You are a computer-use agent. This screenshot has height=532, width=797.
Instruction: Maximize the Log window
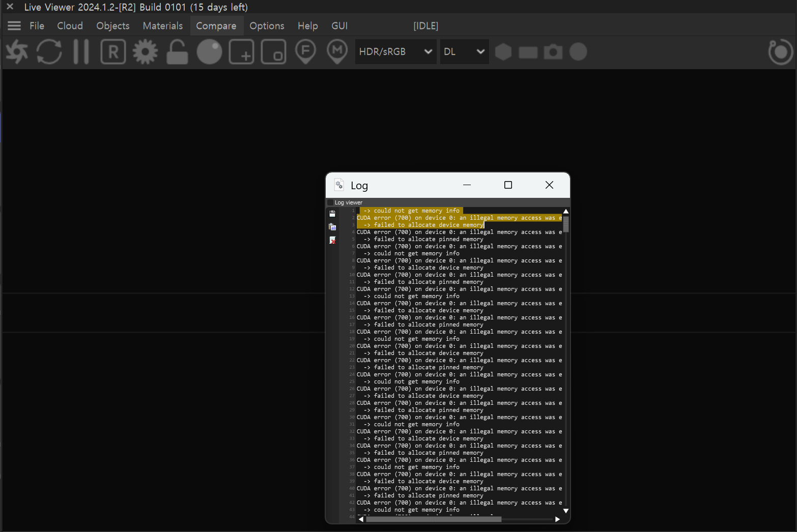coord(508,185)
